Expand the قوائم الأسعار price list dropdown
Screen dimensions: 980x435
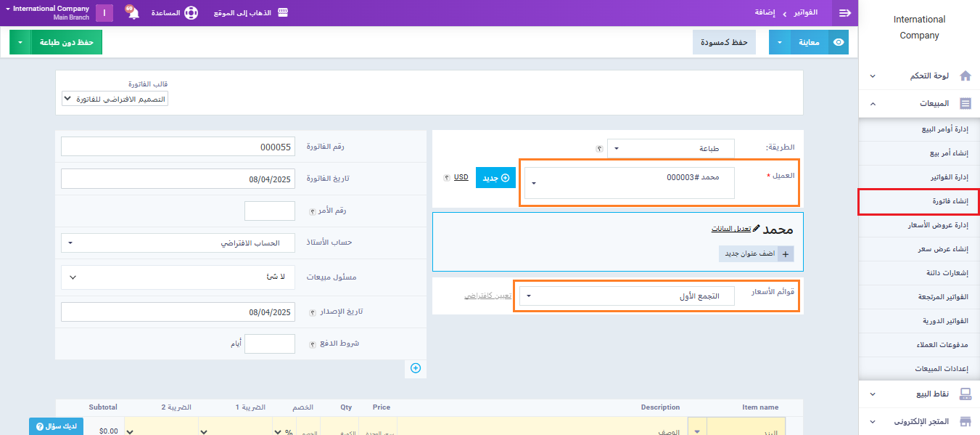(x=629, y=296)
